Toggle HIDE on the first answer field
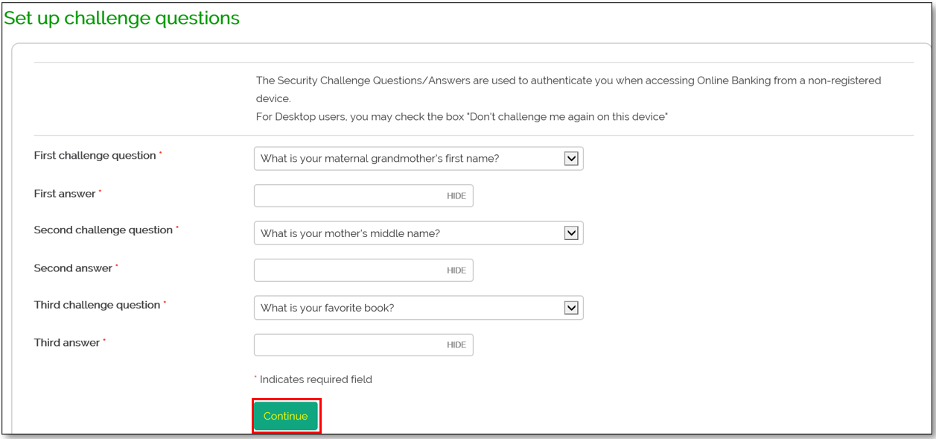 click(x=456, y=196)
